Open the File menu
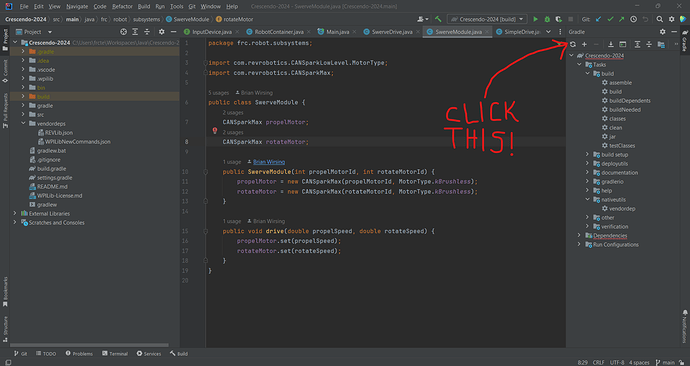 point(24,7)
